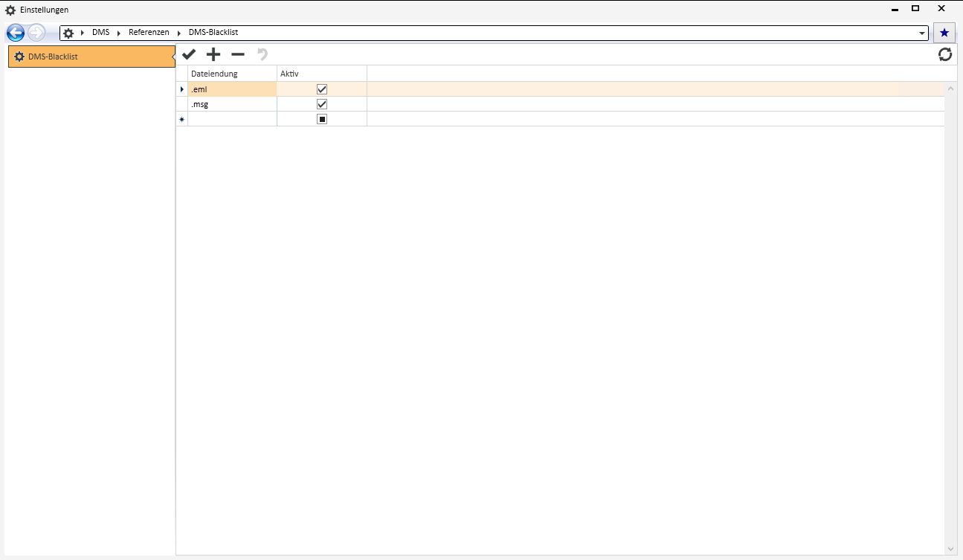Click the undo arrow icon
Screen dimensions: 963x560
pyautogui.click(x=262, y=54)
